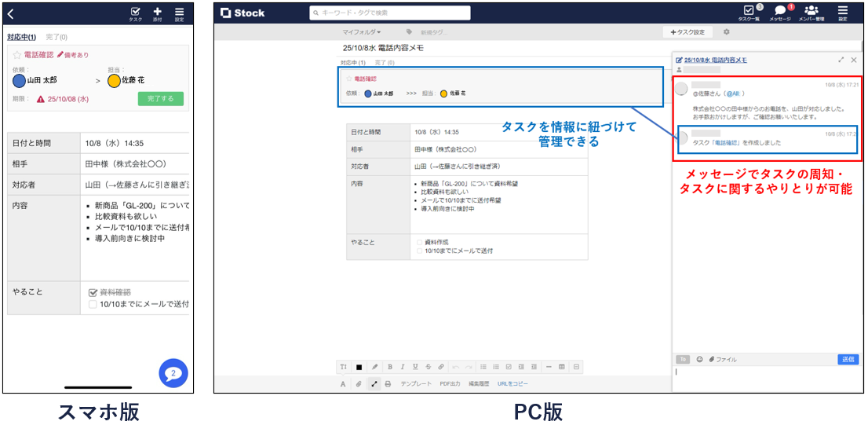The image size is (868, 436).
Task: Tap the 添付 plus icon on smartphone
Action: pyautogui.click(x=158, y=14)
